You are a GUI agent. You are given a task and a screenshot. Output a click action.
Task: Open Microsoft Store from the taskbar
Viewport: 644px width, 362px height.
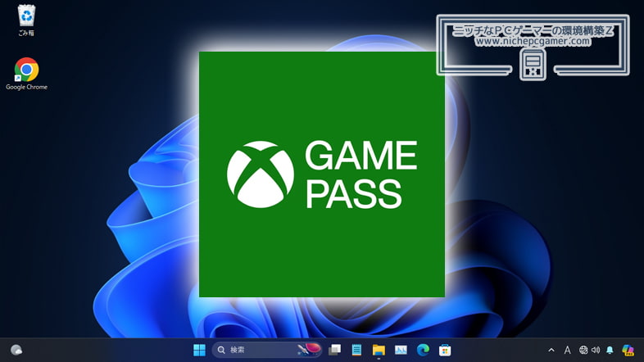tap(445, 350)
